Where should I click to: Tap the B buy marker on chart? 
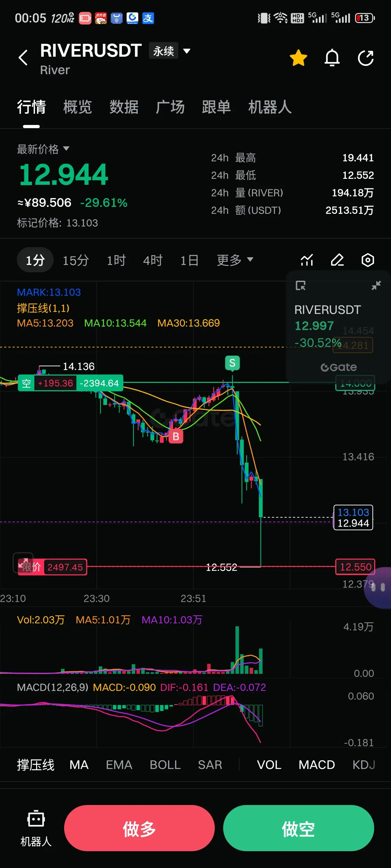[176, 436]
